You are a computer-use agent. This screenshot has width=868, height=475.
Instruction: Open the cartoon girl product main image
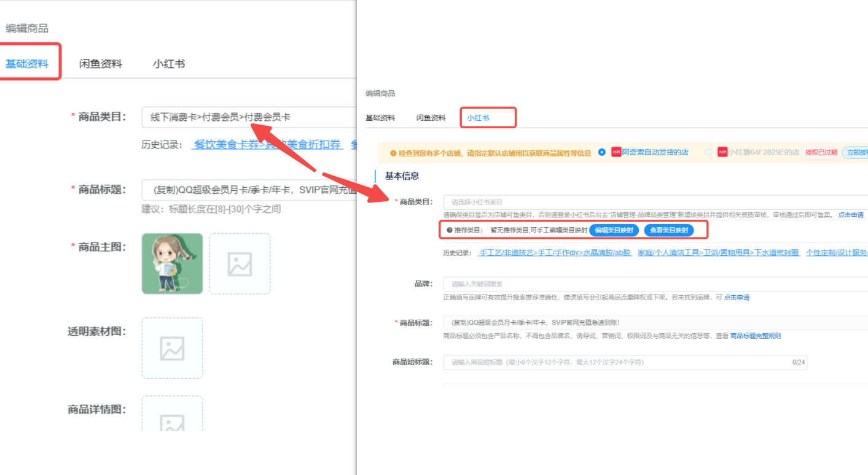[x=173, y=263]
